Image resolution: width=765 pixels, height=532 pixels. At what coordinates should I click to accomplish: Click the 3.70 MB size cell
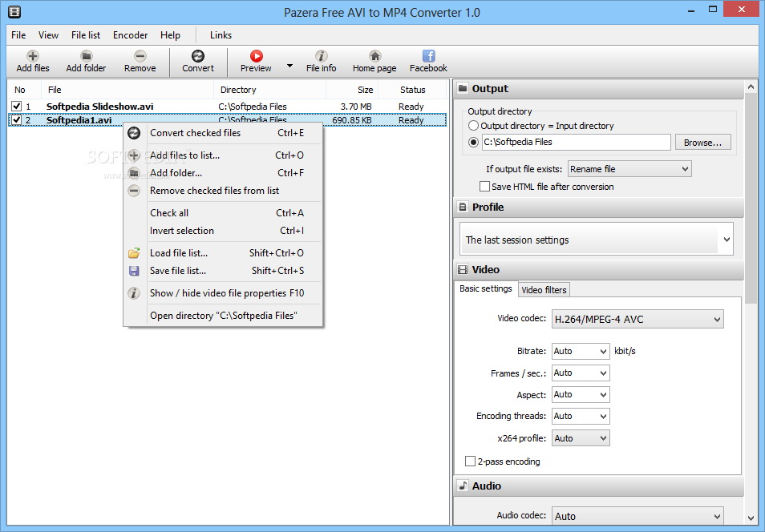[356, 107]
